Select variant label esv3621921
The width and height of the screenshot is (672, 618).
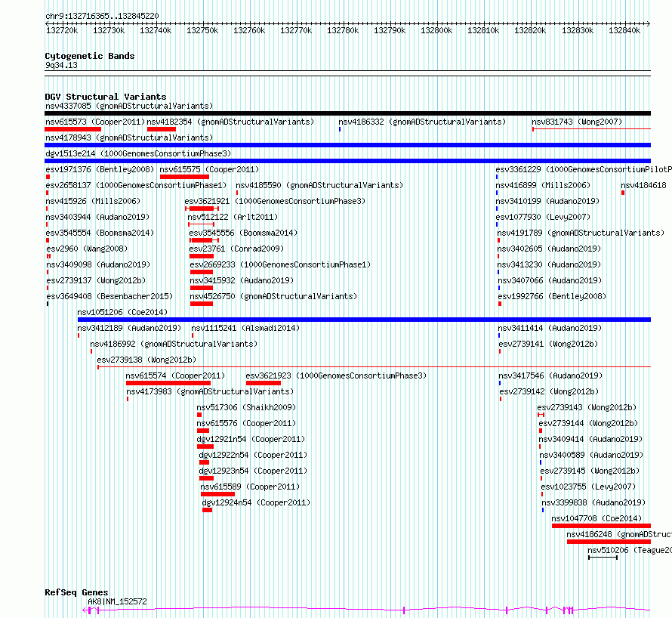275,201
